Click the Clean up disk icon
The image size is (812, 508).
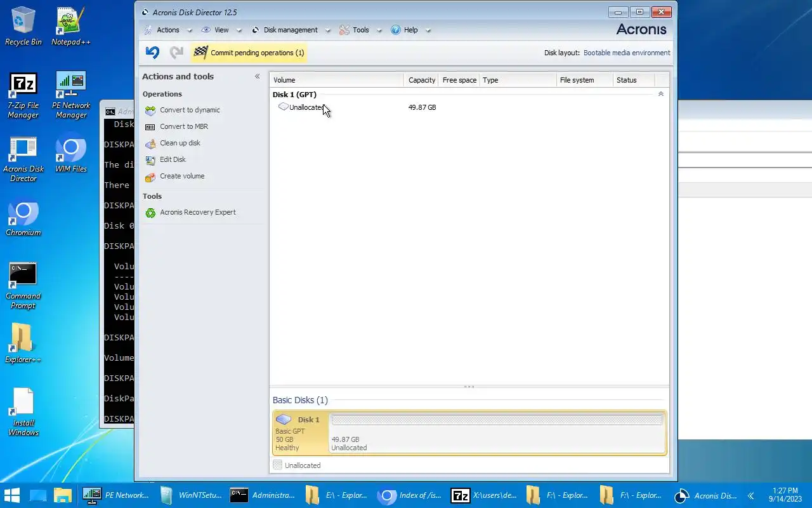coord(150,144)
